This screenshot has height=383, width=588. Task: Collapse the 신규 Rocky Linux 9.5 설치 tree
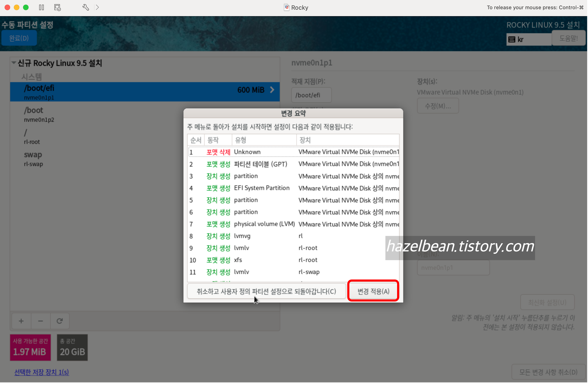pos(14,63)
